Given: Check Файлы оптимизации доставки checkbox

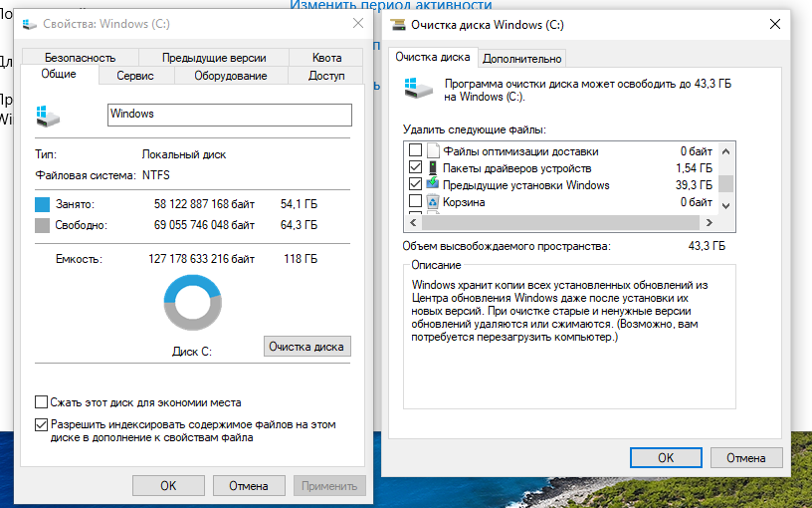Looking at the screenshot, I should pyautogui.click(x=415, y=150).
